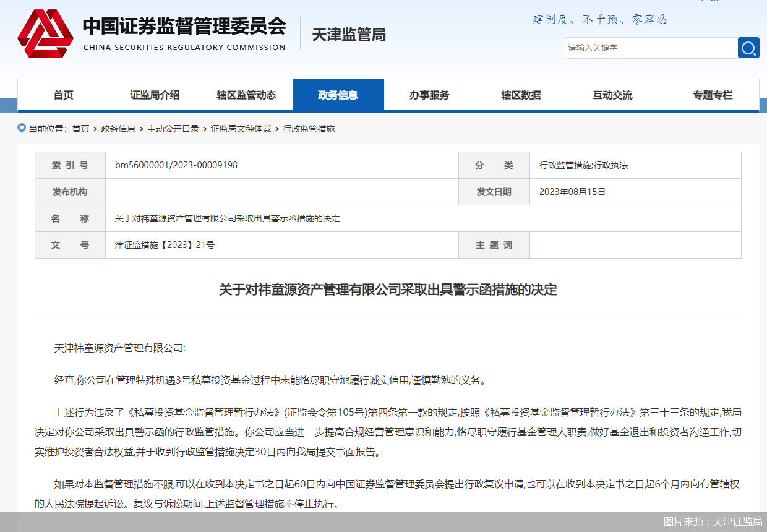This screenshot has width=767, height=532.
Task: Click the article title heading text
Action: (388, 290)
